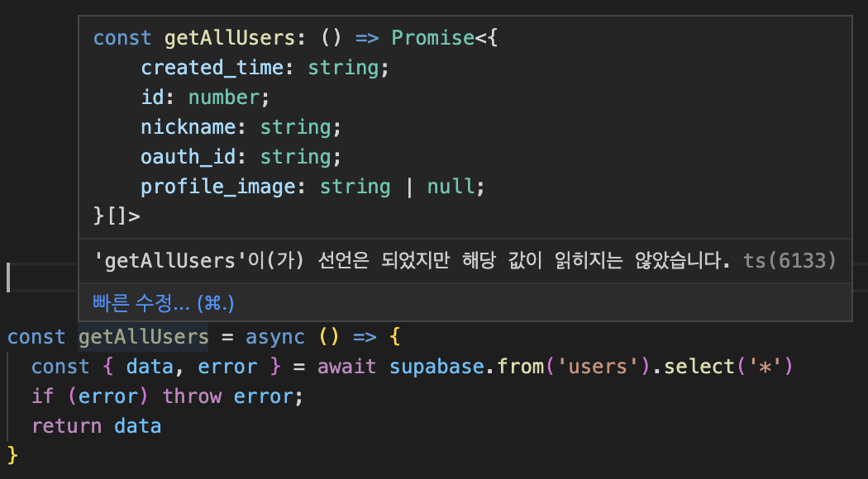Click the highlighted getAllUsers identifier in the code

pyautogui.click(x=143, y=337)
